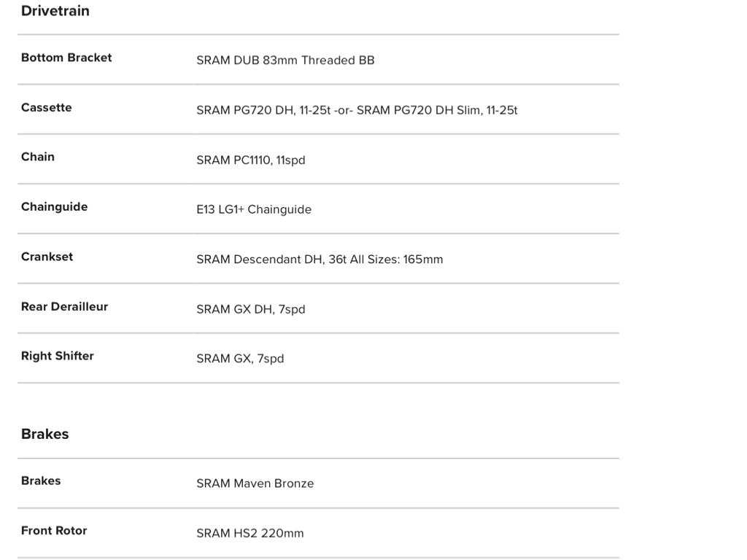Click the Drivetrain section heading
The width and height of the screenshot is (747, 560).
pos(55,11)
